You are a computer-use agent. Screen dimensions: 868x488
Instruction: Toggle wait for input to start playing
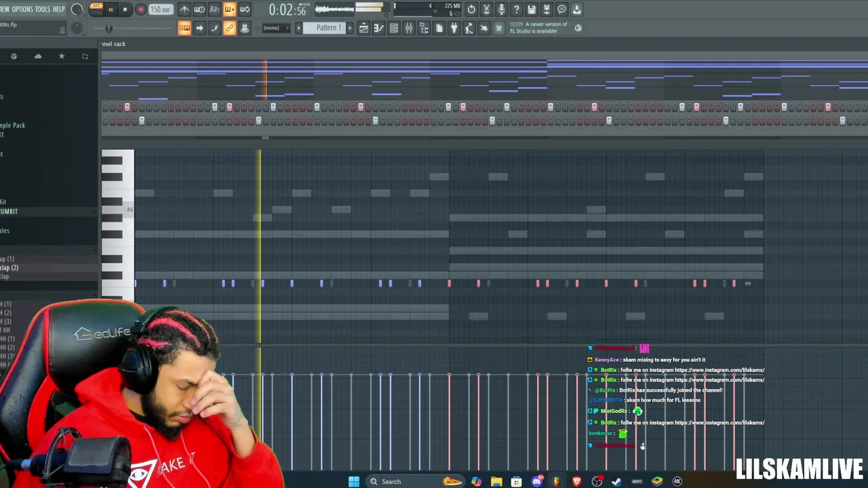[199, 9]
